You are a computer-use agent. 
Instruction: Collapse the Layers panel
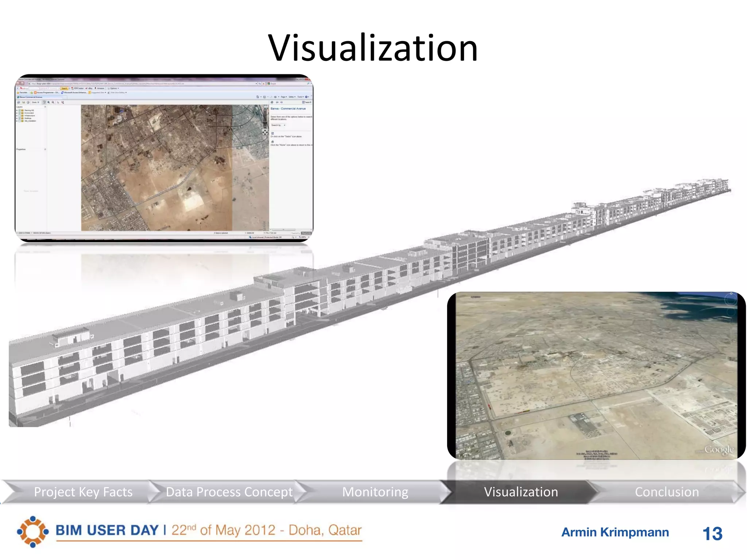tap(45, 107)
